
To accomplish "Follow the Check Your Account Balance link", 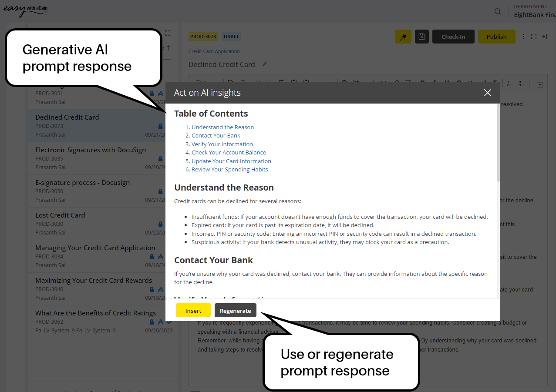I will (x=229, y=152).
